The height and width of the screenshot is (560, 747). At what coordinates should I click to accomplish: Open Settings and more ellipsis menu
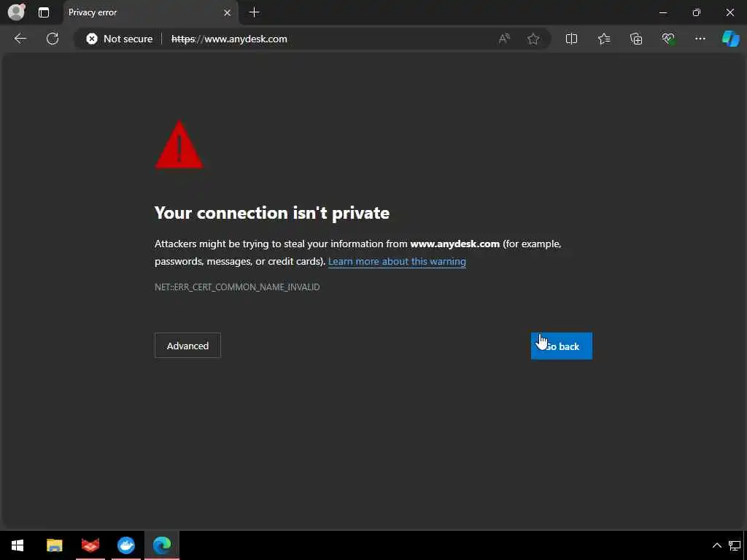click(x=700, y=39)
